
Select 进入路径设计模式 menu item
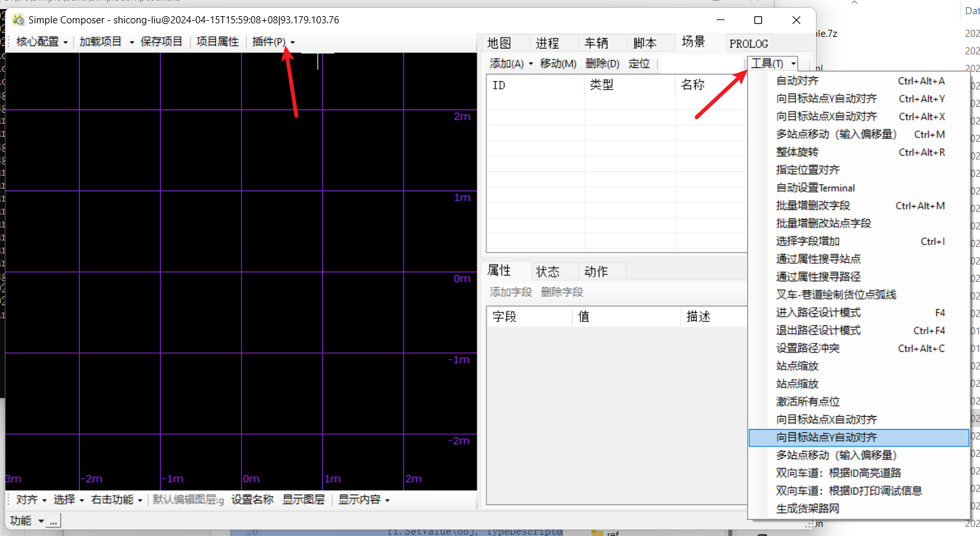coord(819,312)
